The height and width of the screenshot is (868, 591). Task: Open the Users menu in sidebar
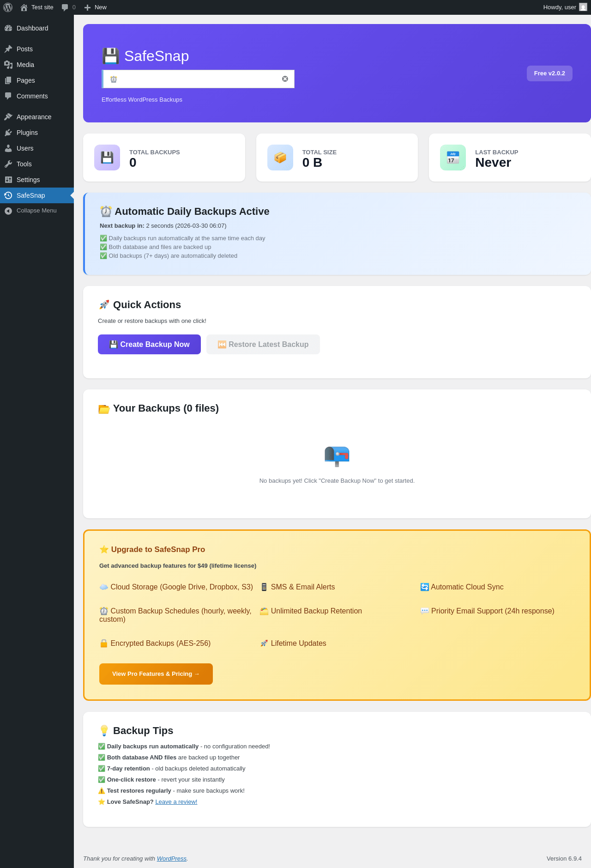(x=37, y=148)
